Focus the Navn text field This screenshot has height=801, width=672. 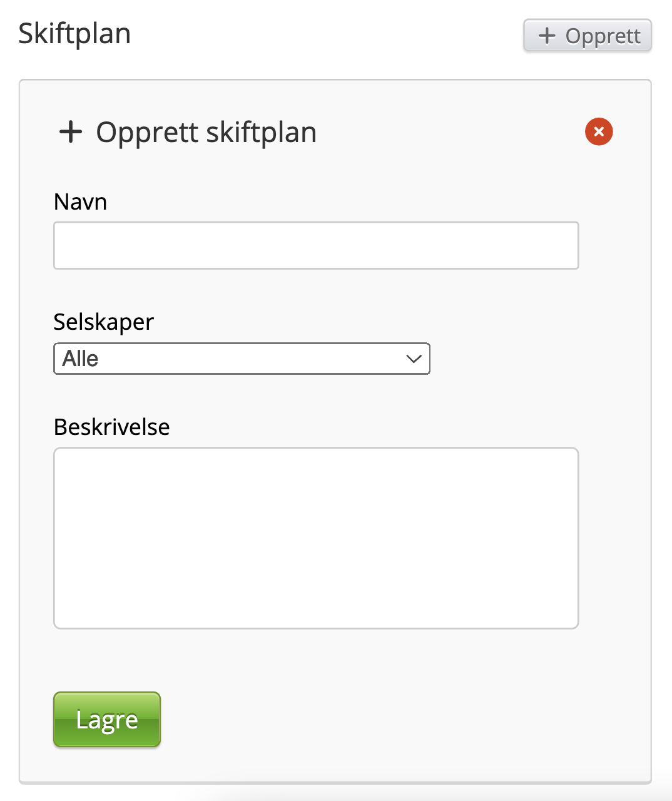[316, 245]
